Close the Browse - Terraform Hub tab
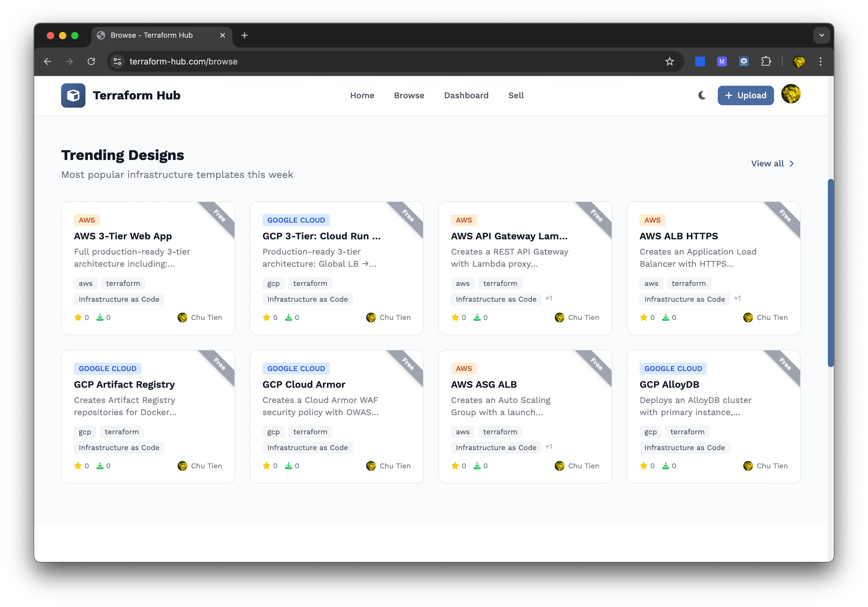This screenshot has height=607, width=868. tap(222, 35)
